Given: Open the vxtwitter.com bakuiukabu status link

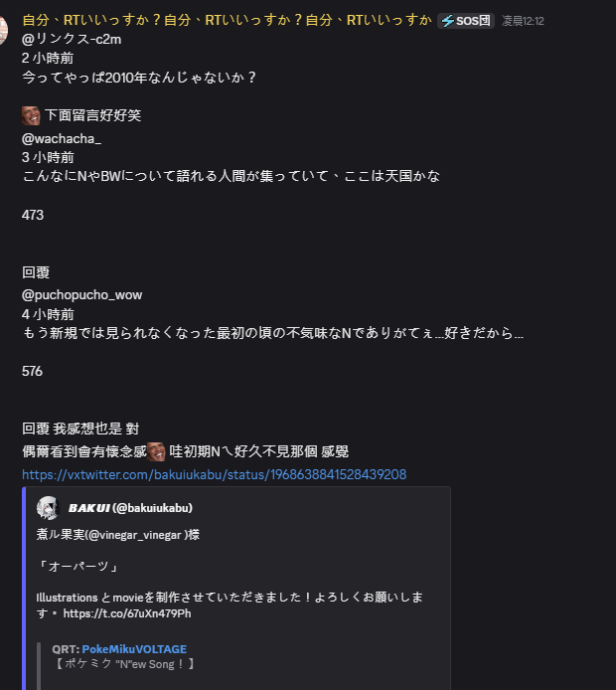Looking at the screenshot, I should click(x=214, y=475).
